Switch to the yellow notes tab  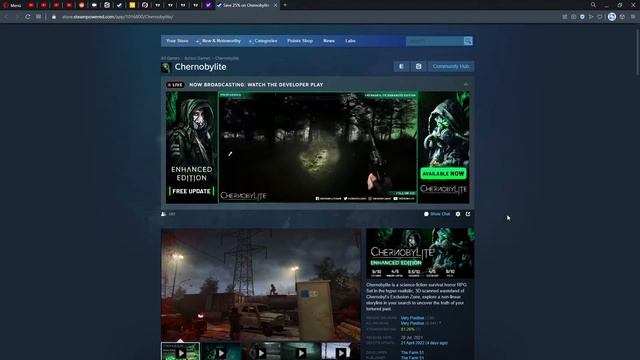click(x=132, y=5)
